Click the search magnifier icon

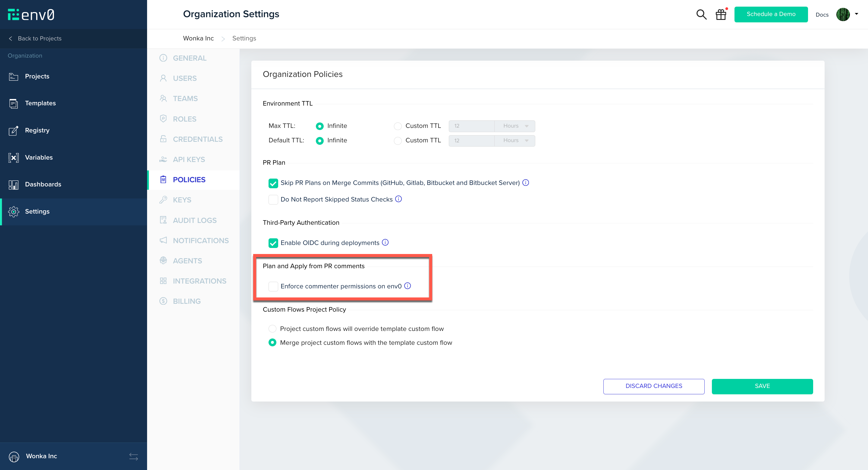click(701, 14)
